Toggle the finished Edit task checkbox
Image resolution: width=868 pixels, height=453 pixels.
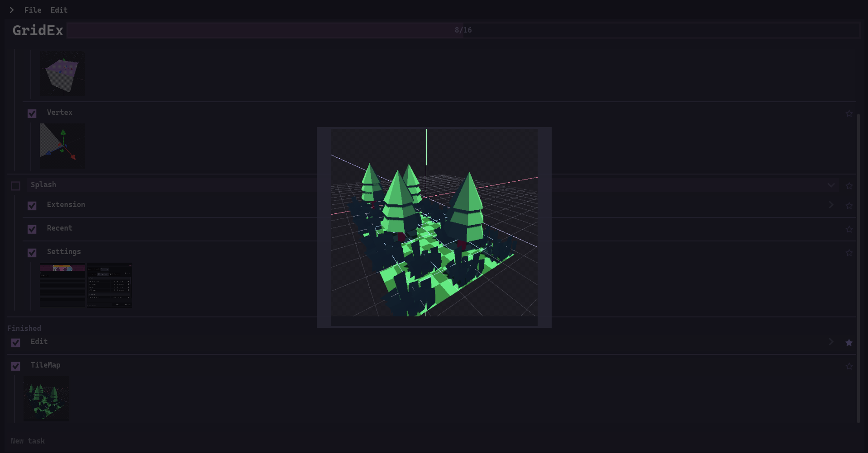[15, 343]
